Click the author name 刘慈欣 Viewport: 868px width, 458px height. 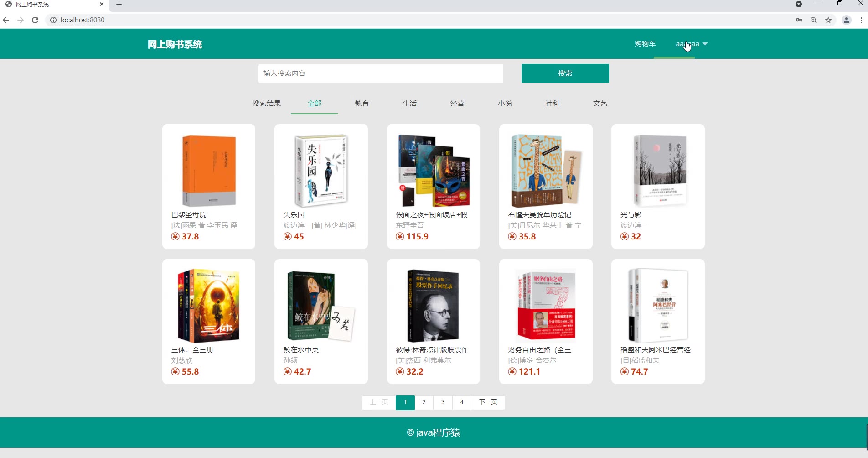pyautogui.click(x=182, y=360)
